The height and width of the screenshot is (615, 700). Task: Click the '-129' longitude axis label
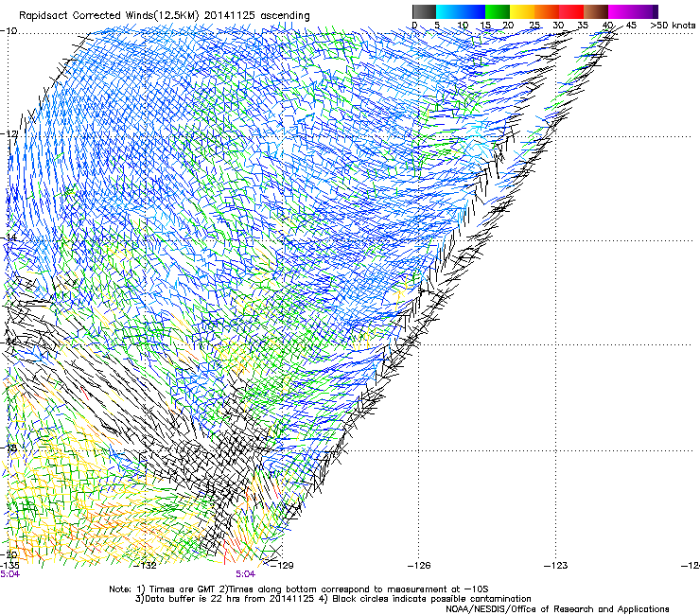coord(282,566)
